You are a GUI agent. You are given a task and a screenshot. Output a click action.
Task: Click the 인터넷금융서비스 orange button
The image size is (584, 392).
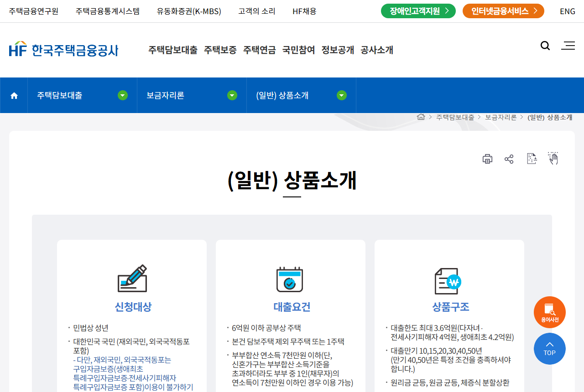503,11
